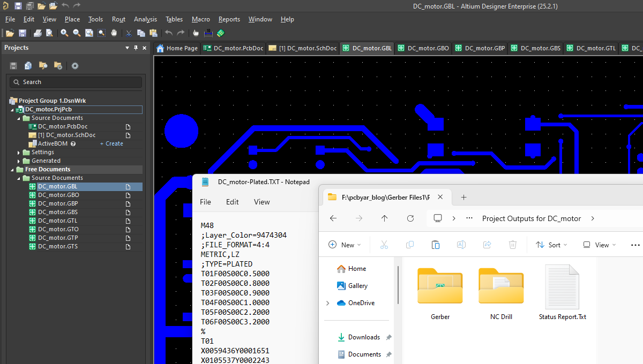Open the Edit menu in Notepad
This screenshot has height=364, width=643.
(x=233, y=202)
